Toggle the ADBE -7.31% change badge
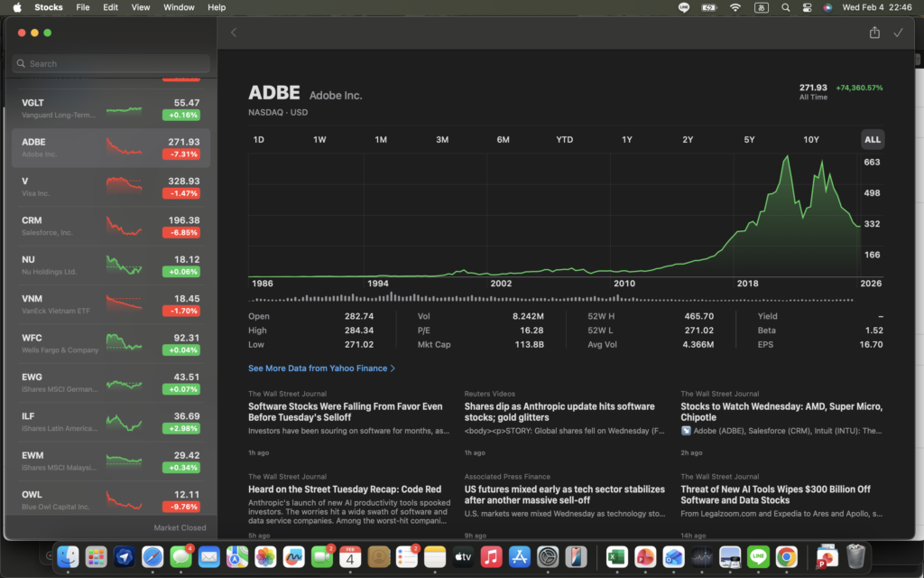The height and width of the screenshot is (578, 924). [x=181, y=154]
